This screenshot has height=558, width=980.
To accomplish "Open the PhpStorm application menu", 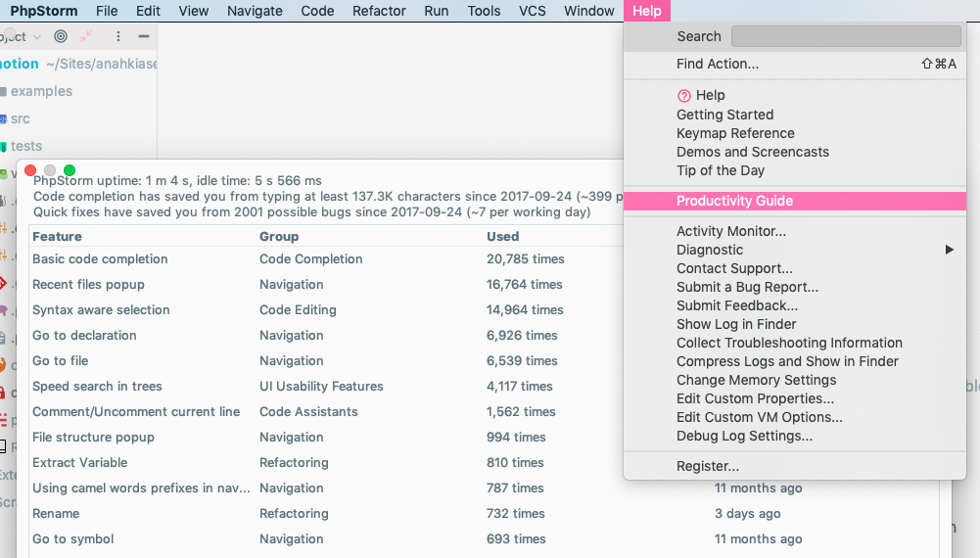I will [x=44, y=11].
